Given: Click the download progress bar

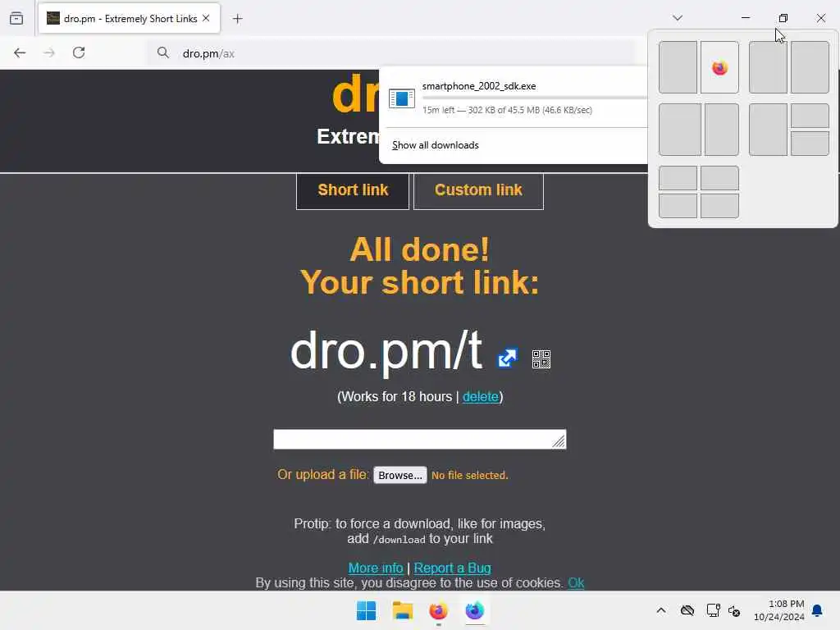Looking at the screenshot, I should [x=534, y=98].
